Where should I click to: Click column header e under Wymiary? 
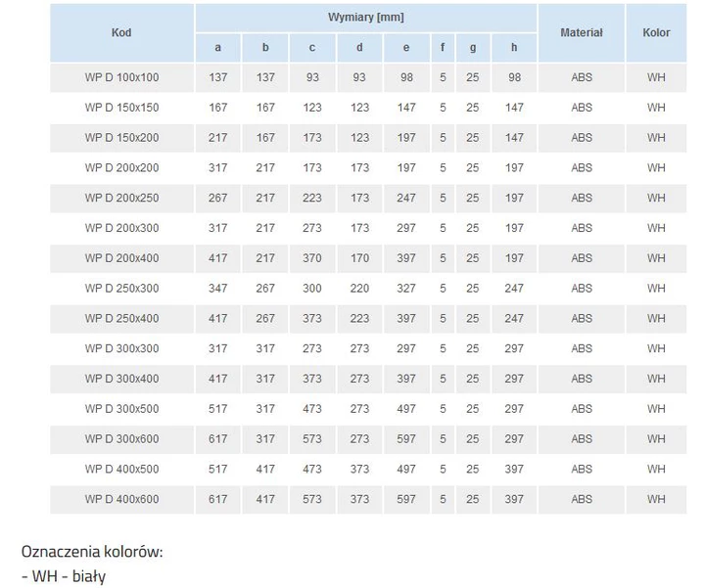click(x=406, y=48)
